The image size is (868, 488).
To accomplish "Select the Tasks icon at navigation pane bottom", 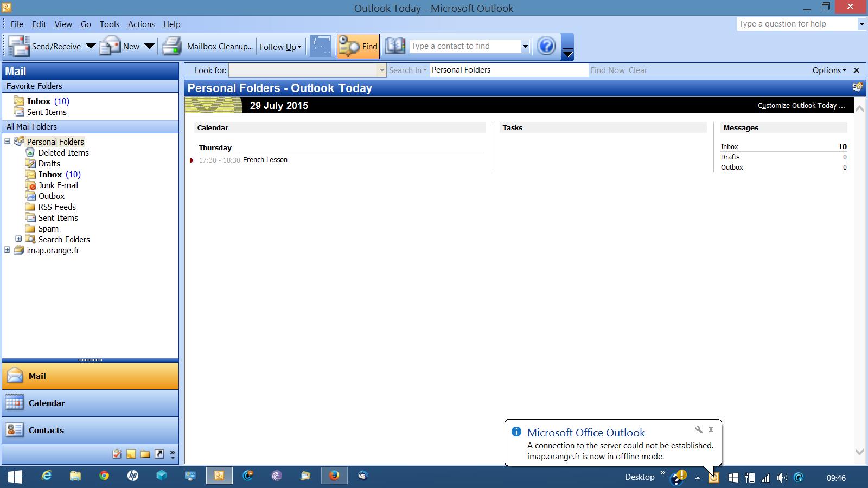I will [117, 454].
